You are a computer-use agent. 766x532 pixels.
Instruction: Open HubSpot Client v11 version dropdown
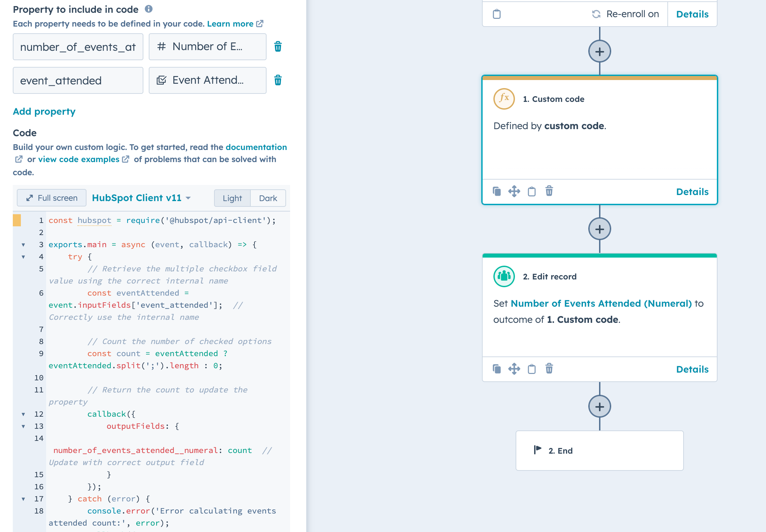141,198
